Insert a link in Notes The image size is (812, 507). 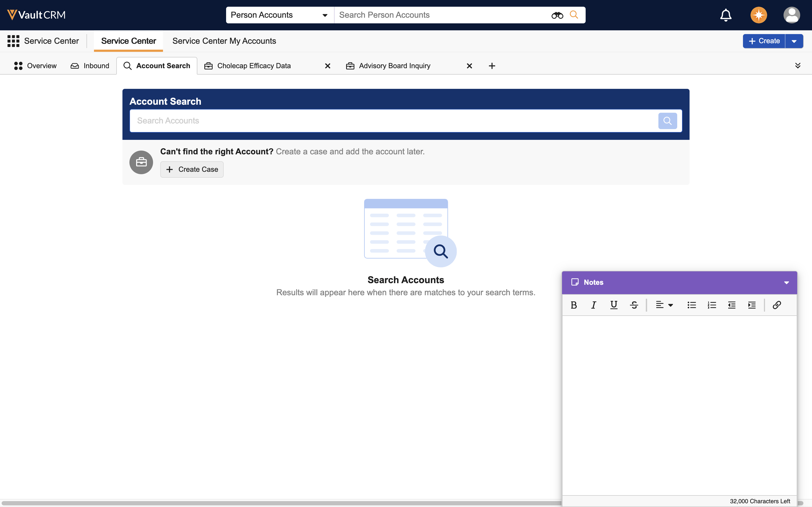pyautogui.click(x=777, y=305)
